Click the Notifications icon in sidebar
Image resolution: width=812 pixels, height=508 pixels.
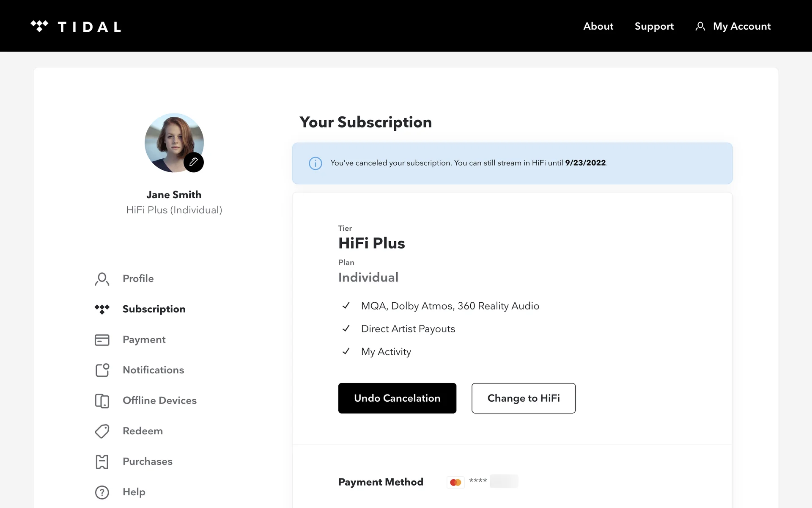click(x=102, y=370)
